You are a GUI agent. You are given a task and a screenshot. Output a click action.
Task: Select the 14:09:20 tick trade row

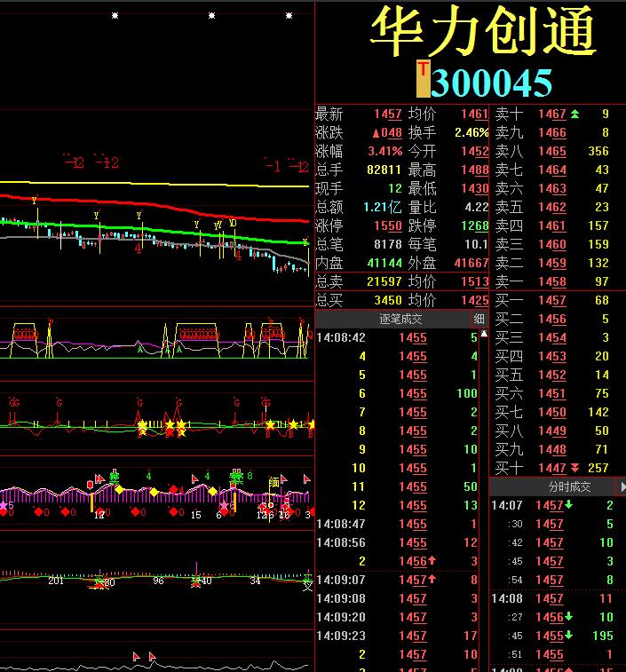pos(397,617)
